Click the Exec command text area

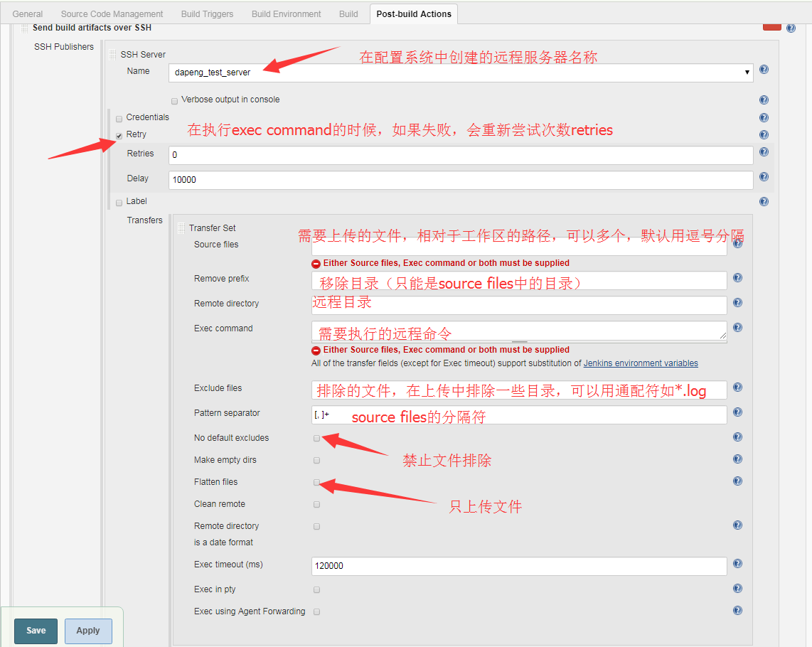point(519,331)
